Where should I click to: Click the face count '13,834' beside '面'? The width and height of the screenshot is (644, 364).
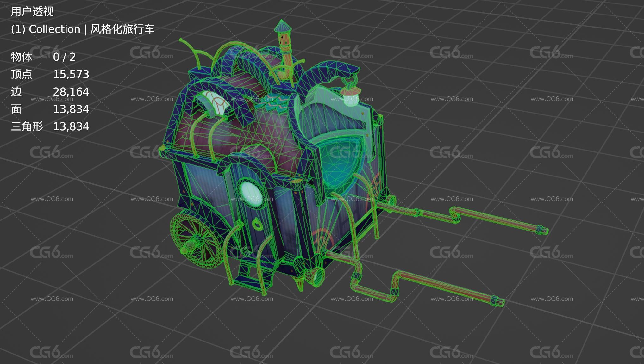pyautogui.click(x=71, y=109)
